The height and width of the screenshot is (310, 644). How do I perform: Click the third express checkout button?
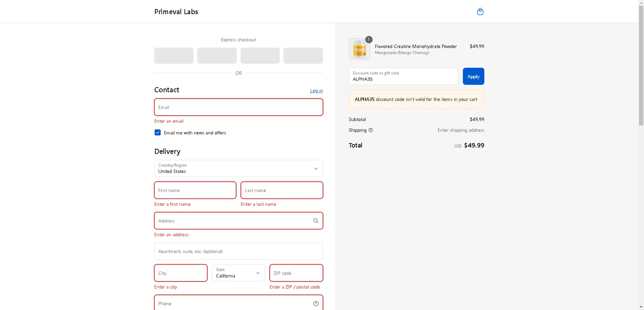coord(260,56)
